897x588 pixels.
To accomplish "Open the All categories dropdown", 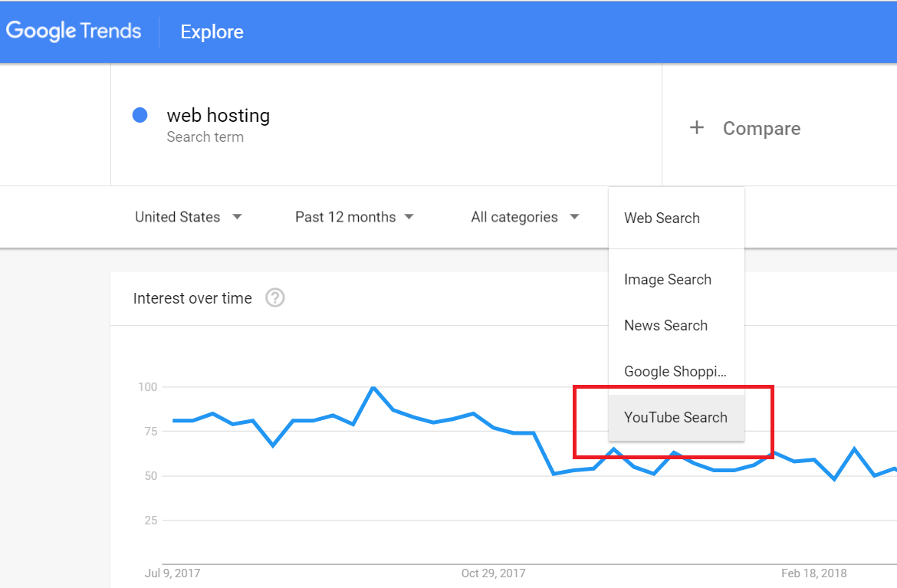I will [x=524, y=217].
